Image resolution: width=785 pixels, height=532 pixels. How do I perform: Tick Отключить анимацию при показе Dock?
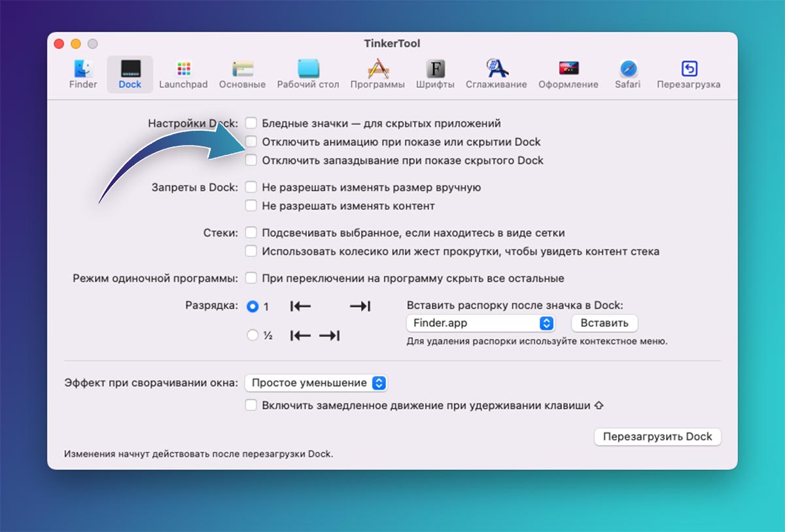click(251, 142)
